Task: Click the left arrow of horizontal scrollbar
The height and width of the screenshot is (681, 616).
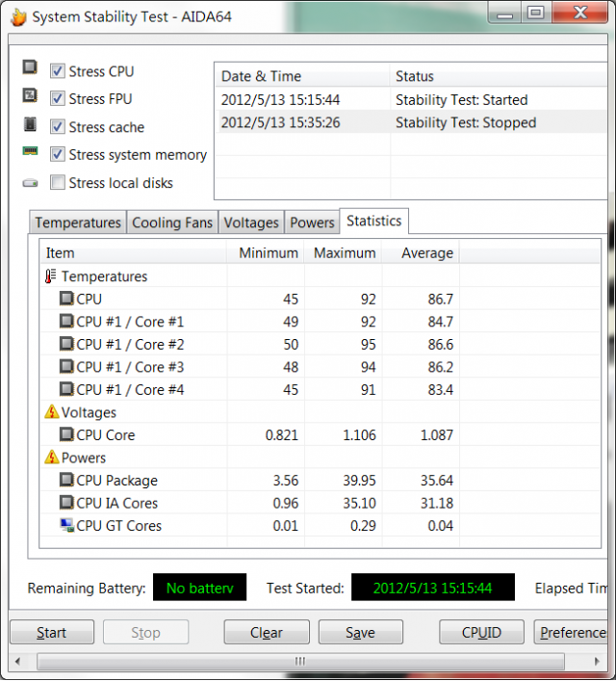Action: 17,662
